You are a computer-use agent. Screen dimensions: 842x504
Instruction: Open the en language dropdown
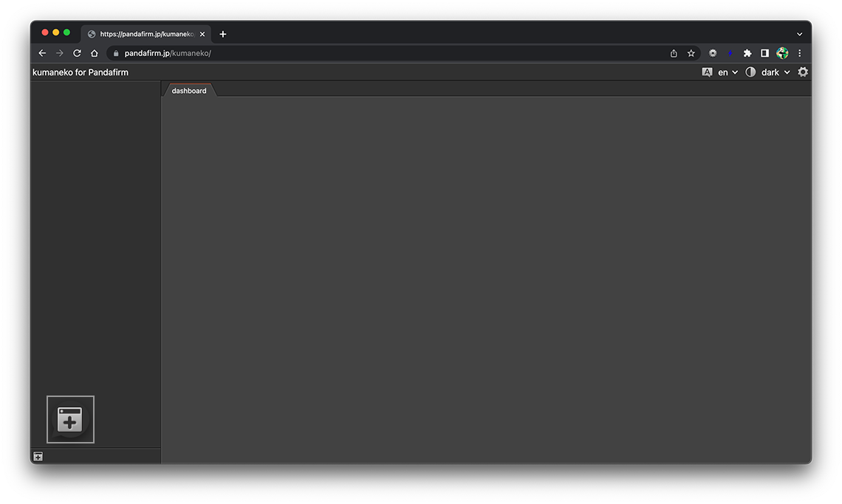click(x=728, y=72)
